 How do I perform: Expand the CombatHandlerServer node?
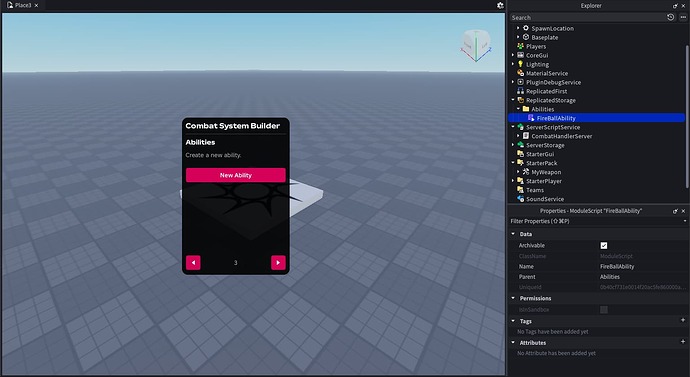[x=518, y=136]
